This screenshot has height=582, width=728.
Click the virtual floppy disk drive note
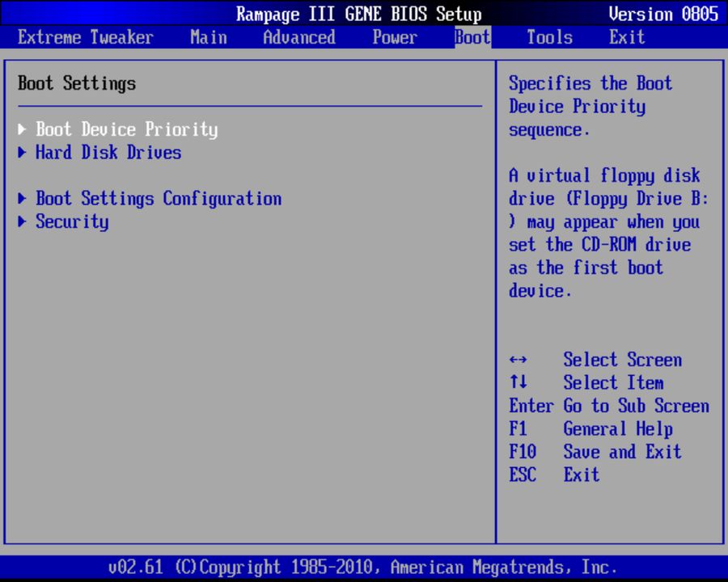tap(608, 233)
